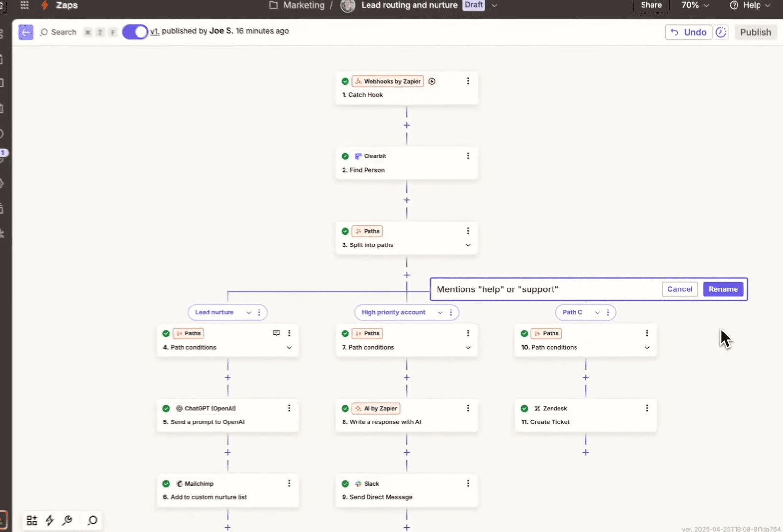The height and width of the screenshot is (532, 783).
Task: Open the Marketing folder breadcrumb
Action: pos(297,5)
